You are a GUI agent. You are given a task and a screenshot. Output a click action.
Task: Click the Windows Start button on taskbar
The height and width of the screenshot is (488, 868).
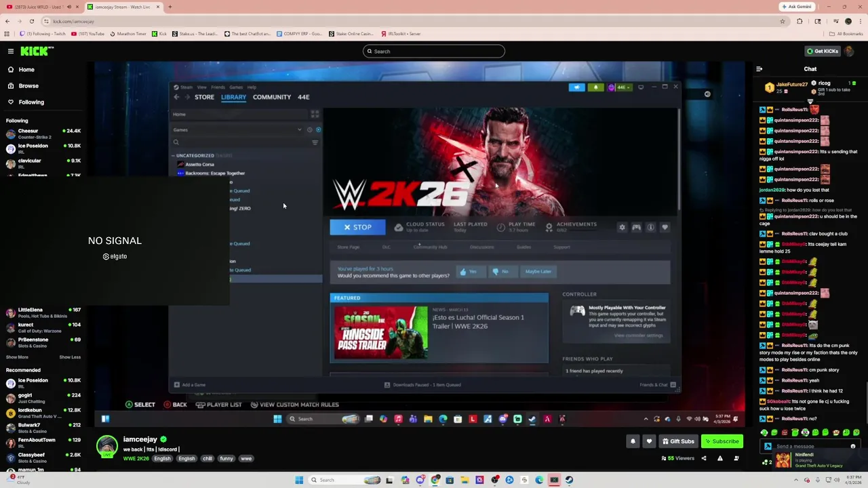click(x=299, y=480)
